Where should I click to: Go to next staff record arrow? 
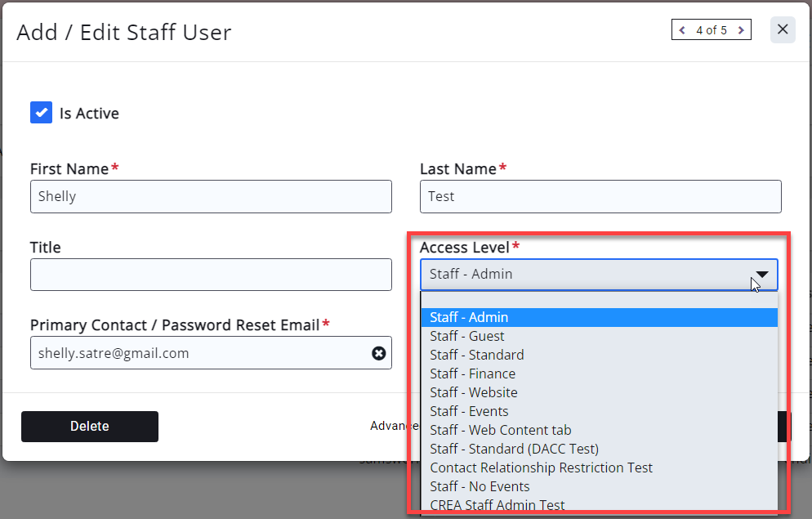(x=740, y=30)
